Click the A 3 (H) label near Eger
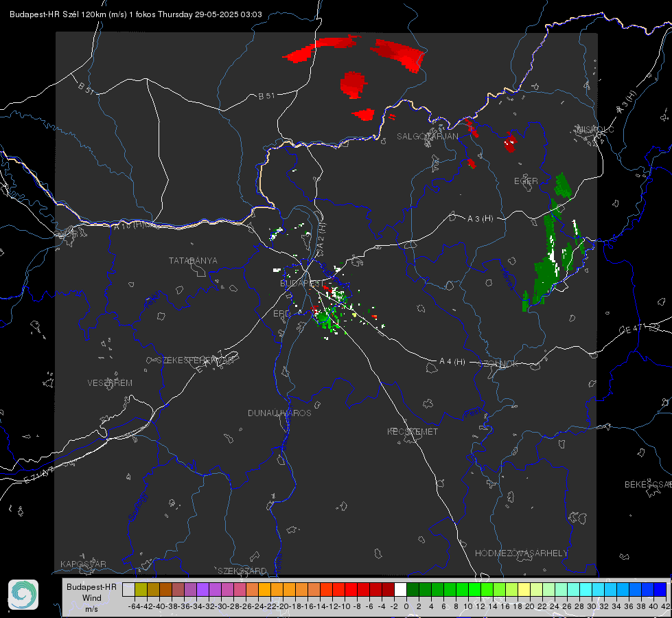The image size is (672, 618). click(480, 219)
